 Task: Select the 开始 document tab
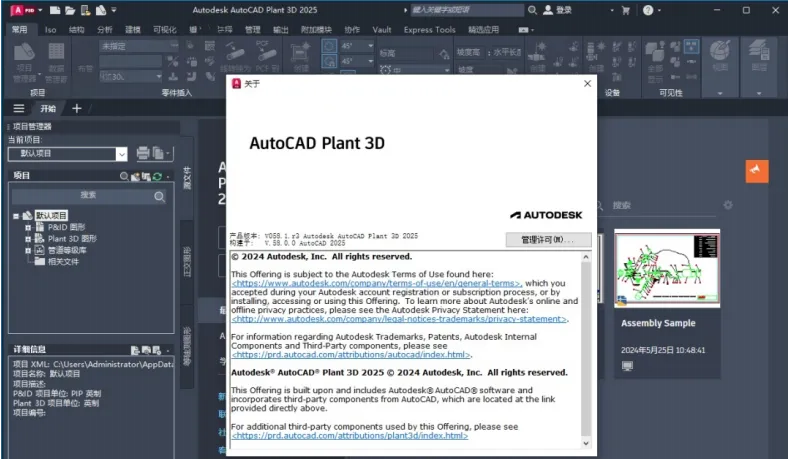(48, 108)
